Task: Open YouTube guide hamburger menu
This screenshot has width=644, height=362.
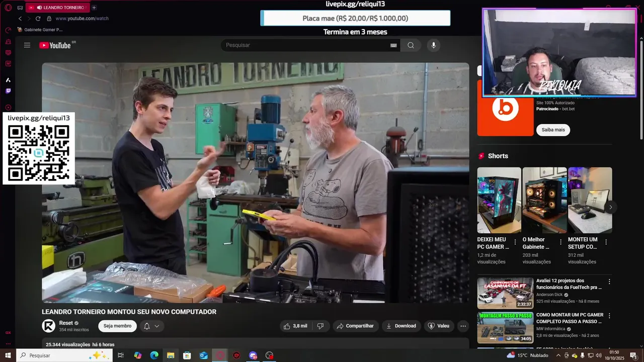Action: click(x=27, y=45)
